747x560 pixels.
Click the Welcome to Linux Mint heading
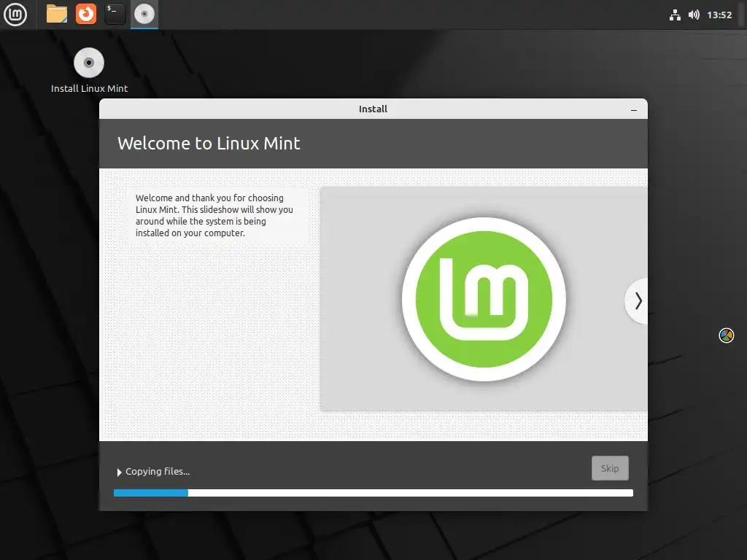point(209,144)
